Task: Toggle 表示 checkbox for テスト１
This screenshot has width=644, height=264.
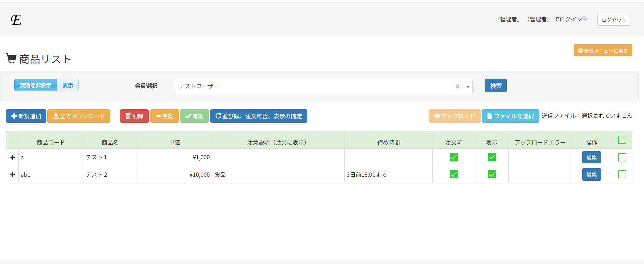Action: [492, 157]
